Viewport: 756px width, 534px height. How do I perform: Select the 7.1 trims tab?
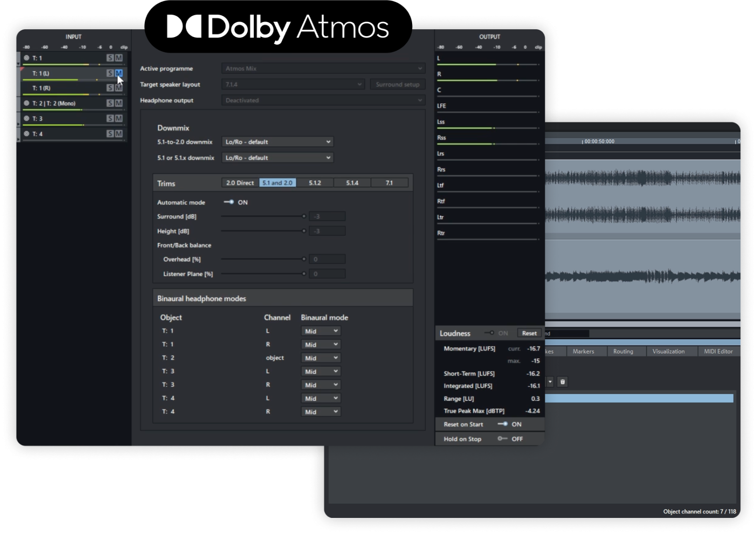(x=389, y=183)
